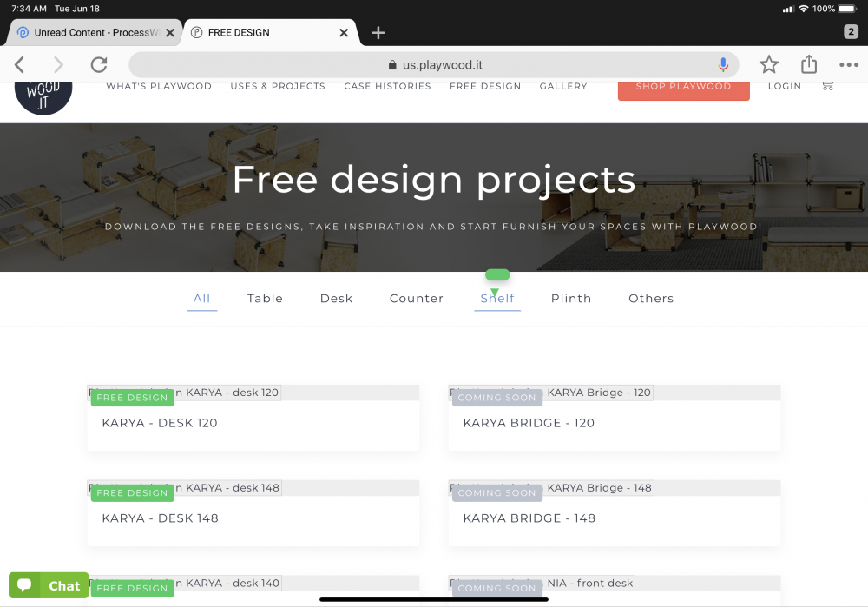Image resolution: width=868 pixels, height=607 pixels.
Task: Show Plinth designs category
Action: pos(571,298)
